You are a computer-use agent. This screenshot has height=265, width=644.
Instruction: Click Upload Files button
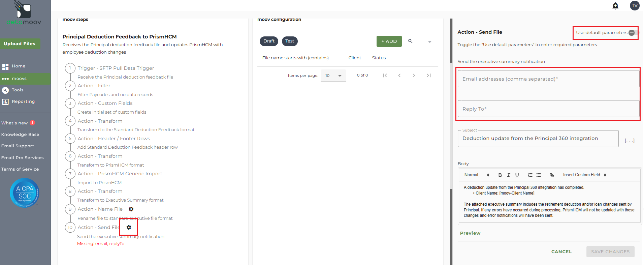tap(20, 44)
